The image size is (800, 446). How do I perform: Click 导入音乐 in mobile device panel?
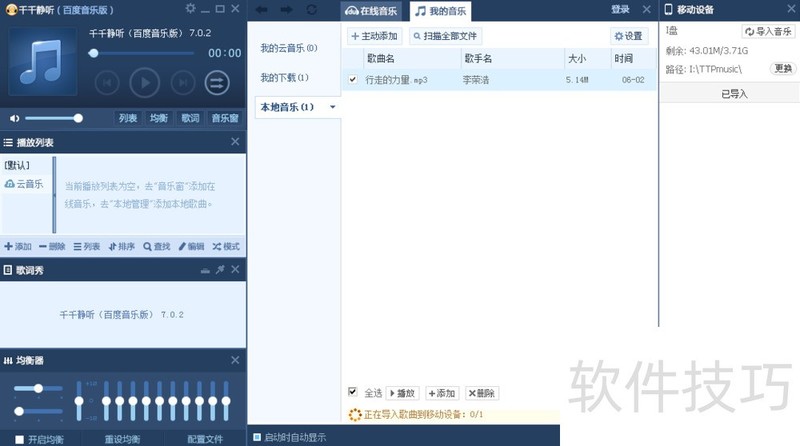pos(768,32)
